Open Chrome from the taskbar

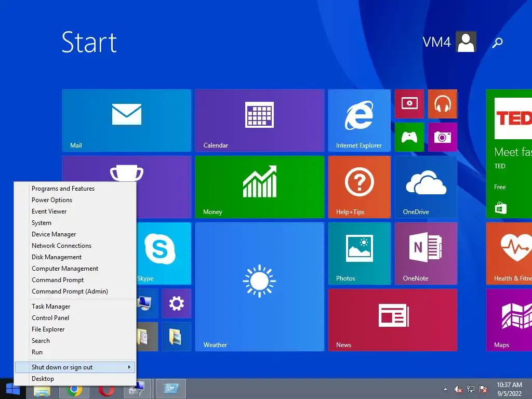tap(74, 391)
